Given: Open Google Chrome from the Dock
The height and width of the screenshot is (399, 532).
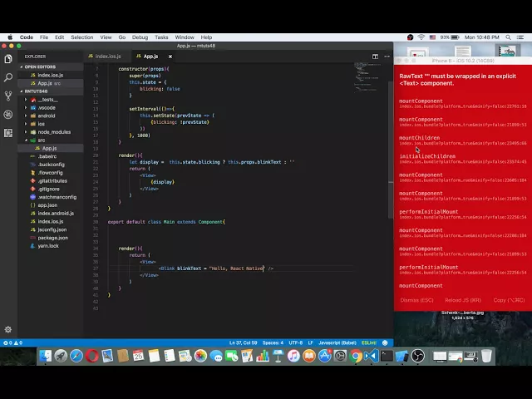Looking at the screenshot, I should click(356, 356).
